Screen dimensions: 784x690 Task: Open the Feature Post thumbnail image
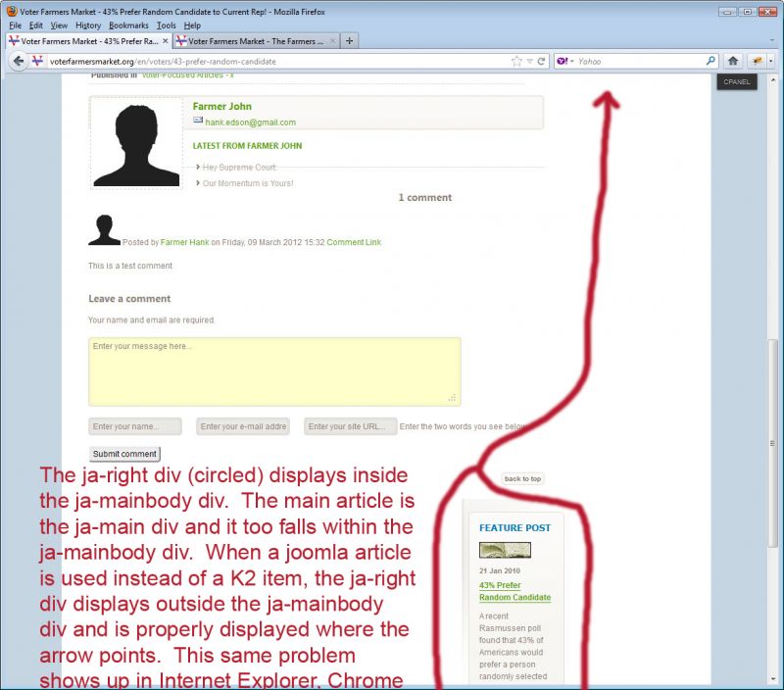tap(505, 550)
